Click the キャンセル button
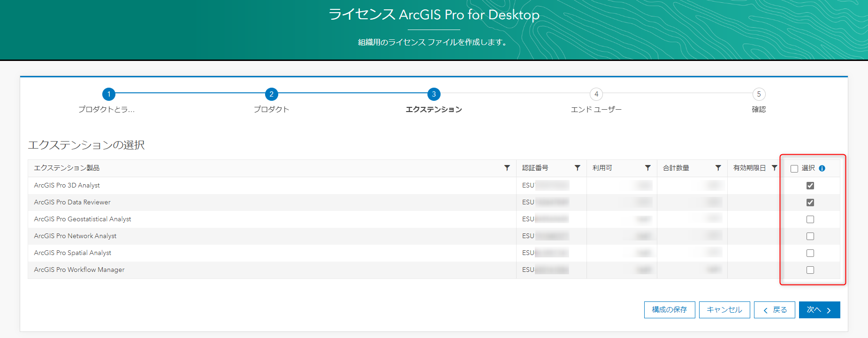Image resolution: width=868 pixels, height=338 pixels. [x=724, y=310]
